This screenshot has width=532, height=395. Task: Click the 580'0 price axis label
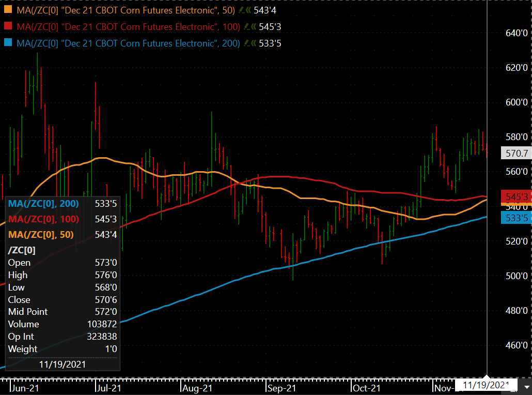517,137
